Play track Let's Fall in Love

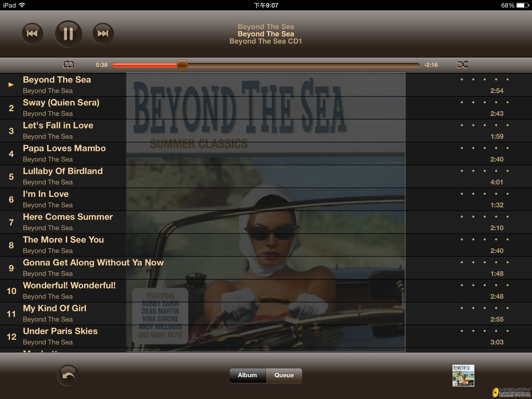pos(266,131)
